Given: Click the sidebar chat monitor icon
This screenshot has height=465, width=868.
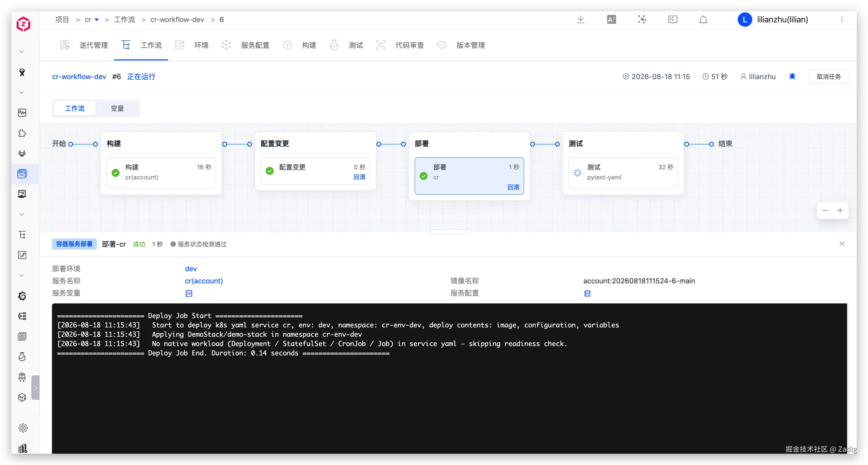Looking at the screenshot, I should (x=22, y=194).
